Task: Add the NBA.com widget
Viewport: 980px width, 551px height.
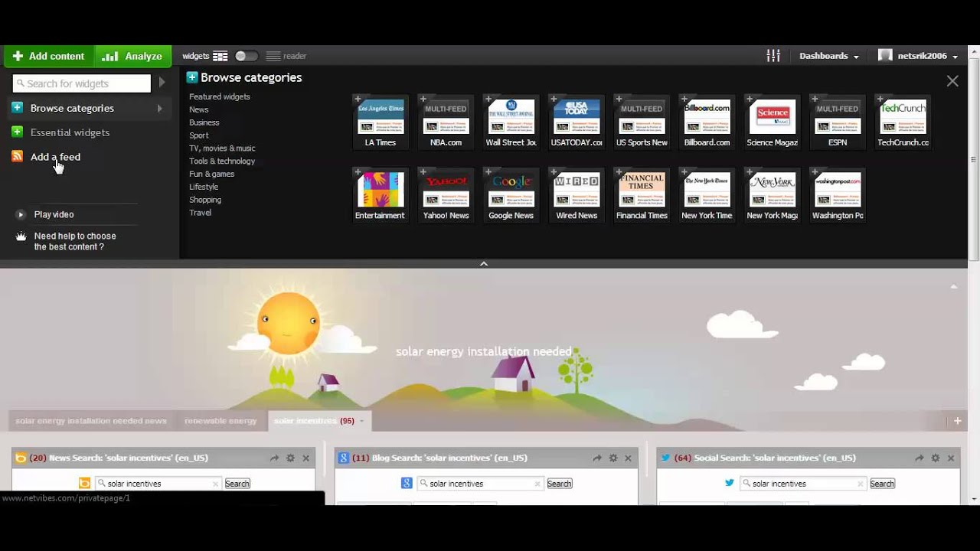Action: [446, 122]
